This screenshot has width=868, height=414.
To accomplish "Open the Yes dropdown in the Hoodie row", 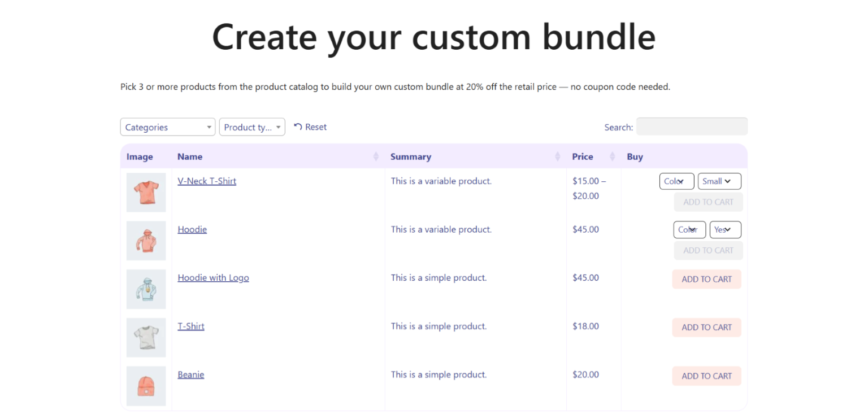I will [x=725, y=229].
